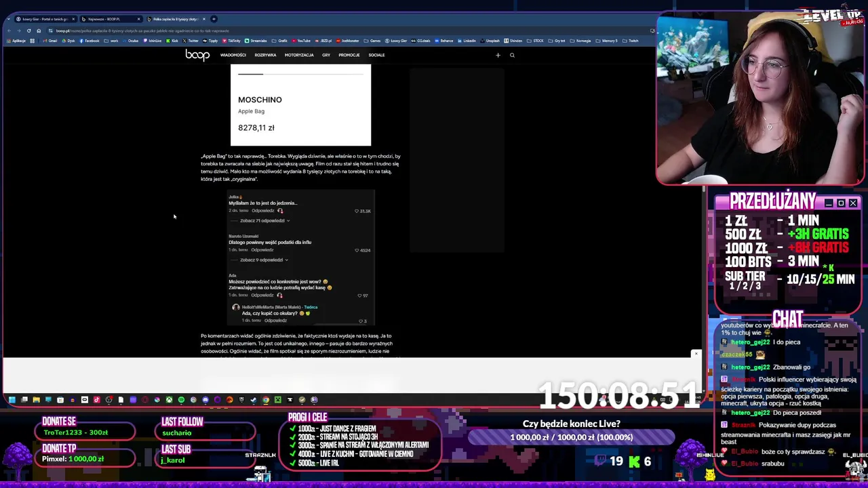Click 'Odpowiedz' under Ada's comment

[262, 296]
